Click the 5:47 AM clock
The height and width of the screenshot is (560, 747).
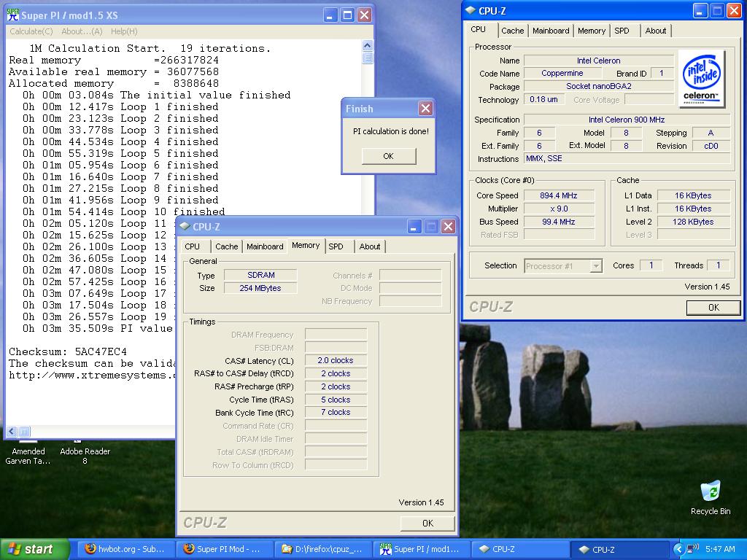[x=720, y=549]
